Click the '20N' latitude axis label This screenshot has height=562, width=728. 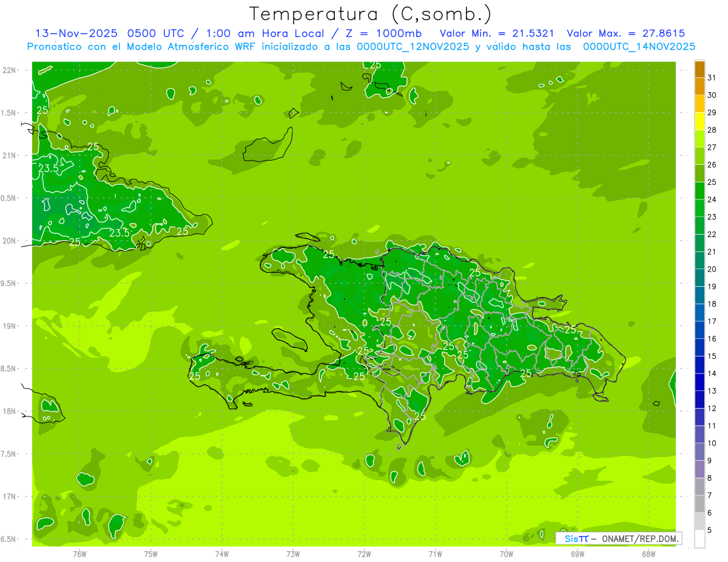pos(9,241)
